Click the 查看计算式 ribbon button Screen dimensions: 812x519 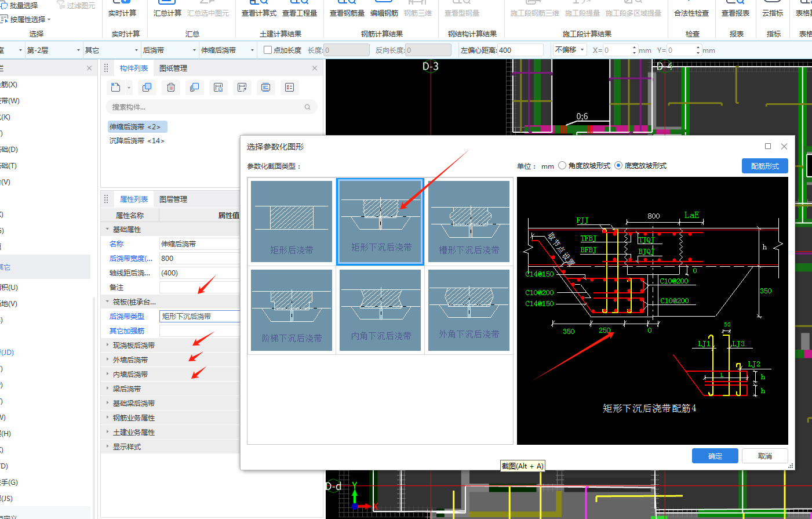coord(259,9)
